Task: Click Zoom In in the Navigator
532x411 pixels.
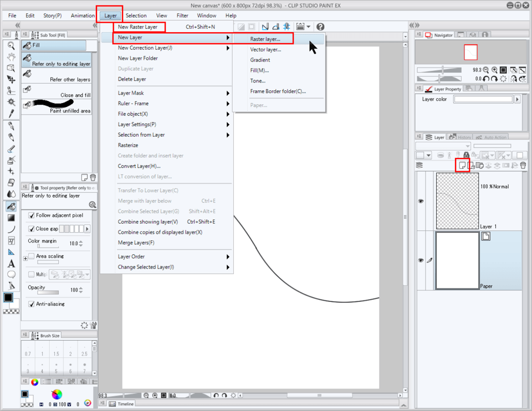Action: click(494, 70)
